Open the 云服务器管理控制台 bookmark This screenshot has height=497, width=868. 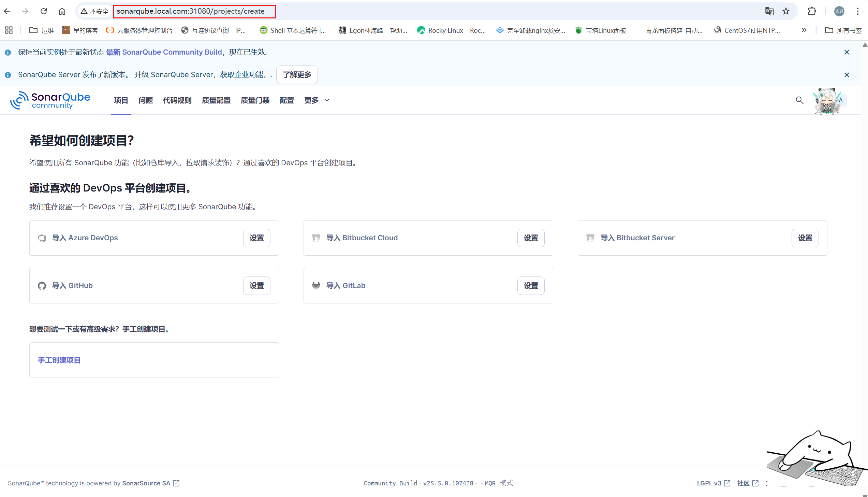(139, 30)
